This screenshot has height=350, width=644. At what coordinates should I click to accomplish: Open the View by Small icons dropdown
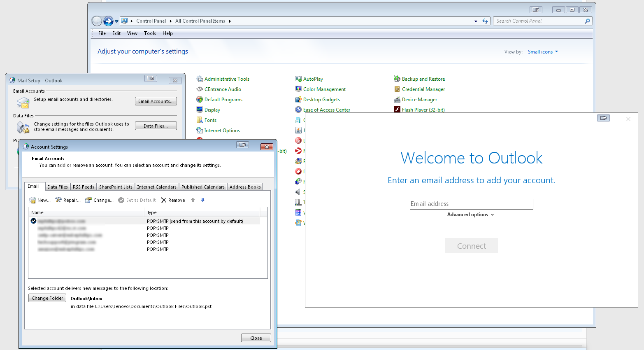click(543, 52)
